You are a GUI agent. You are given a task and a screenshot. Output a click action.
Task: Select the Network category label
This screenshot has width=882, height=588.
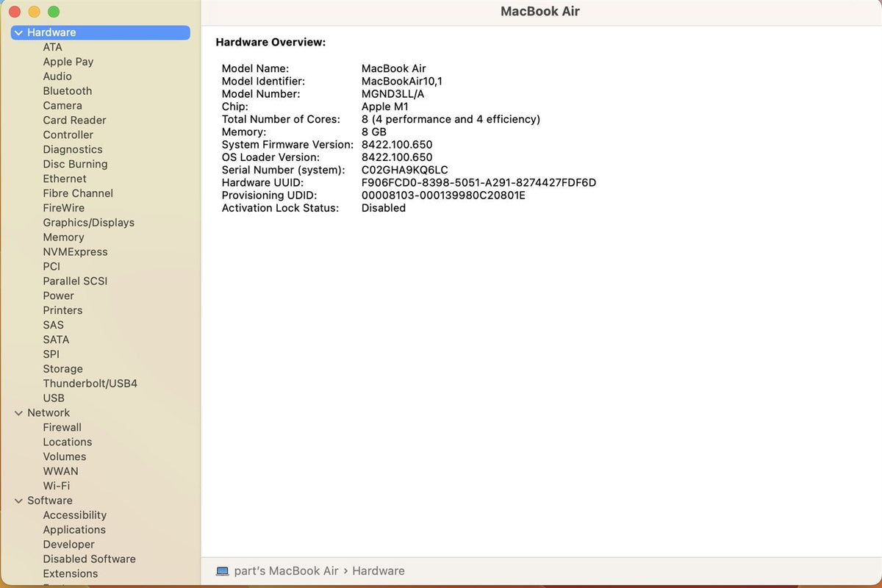[x=49, y=413]
